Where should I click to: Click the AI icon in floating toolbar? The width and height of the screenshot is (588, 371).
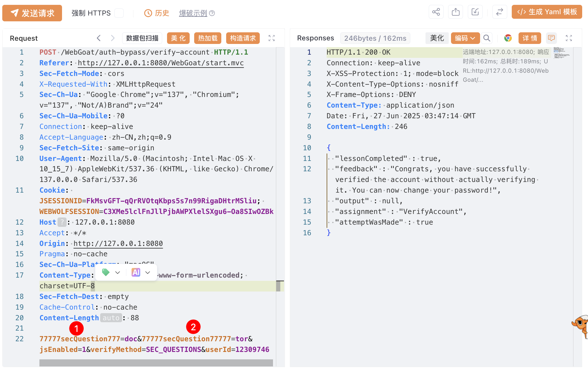click(x=136, y=272)
